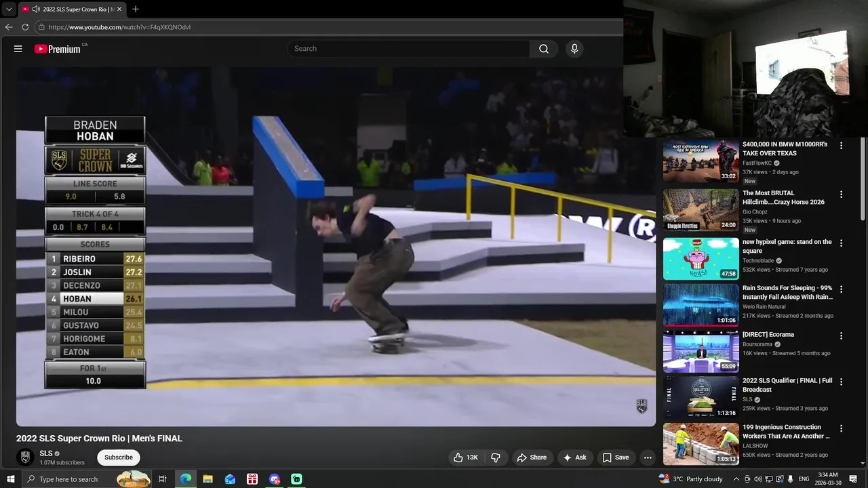Open [DIRECT] Ecorama video thumbnail
868x488 pixels.
(x=701, y=351)
